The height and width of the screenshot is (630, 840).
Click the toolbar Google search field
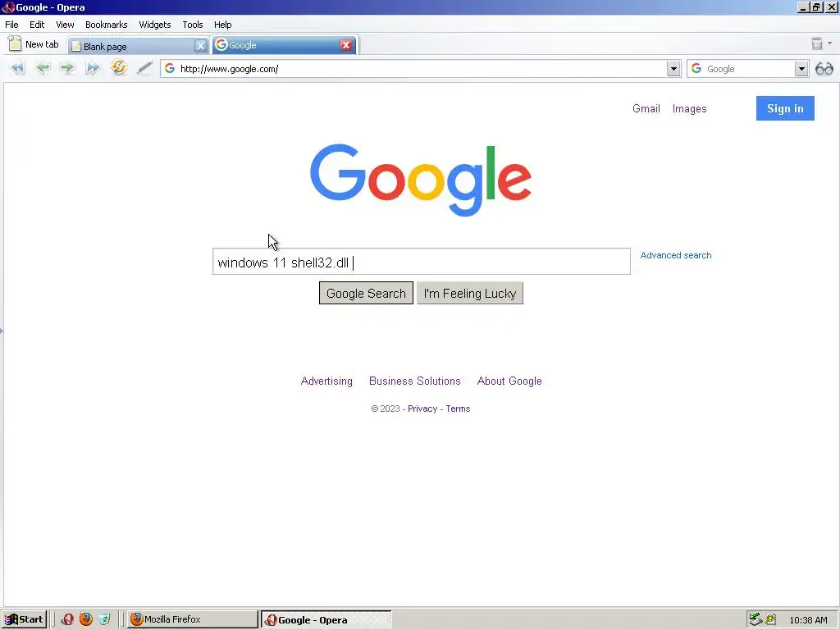tap(748, 69)
